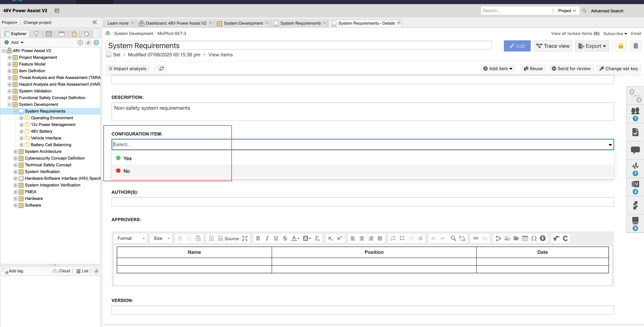644x327 pixels.
Task: Click the Paste as plain text icon
Action: [198, 238]
